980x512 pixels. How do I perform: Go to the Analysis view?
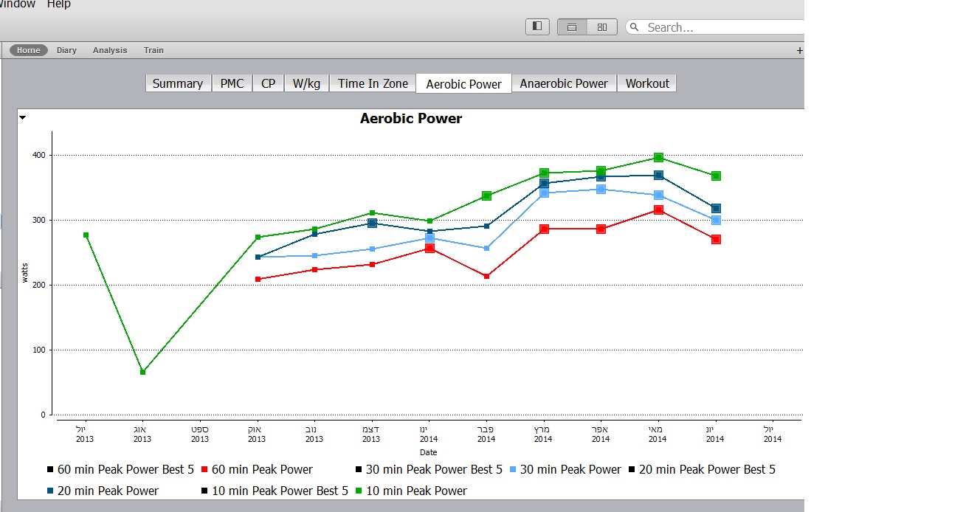(x=110, y=50)
